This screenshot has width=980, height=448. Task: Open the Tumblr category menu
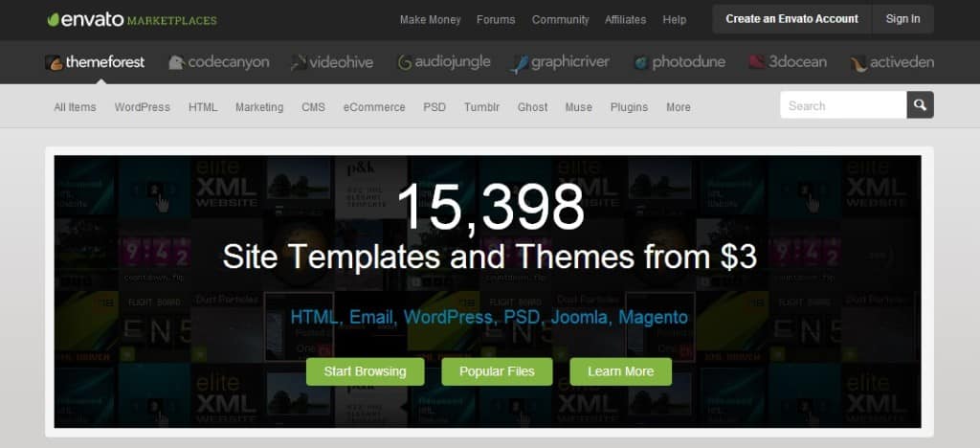click(482, 107)
